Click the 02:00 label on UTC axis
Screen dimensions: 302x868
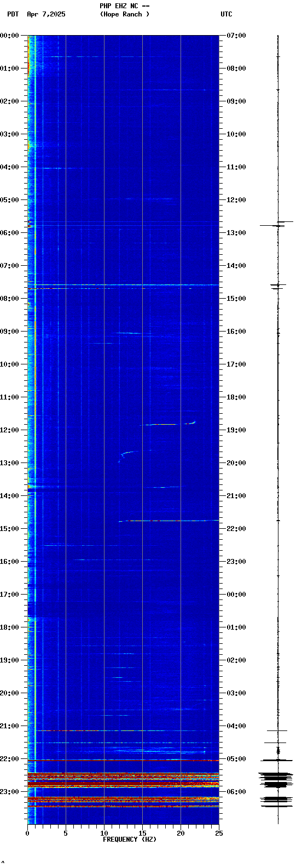pyautogui.click(x=236, y=660)
